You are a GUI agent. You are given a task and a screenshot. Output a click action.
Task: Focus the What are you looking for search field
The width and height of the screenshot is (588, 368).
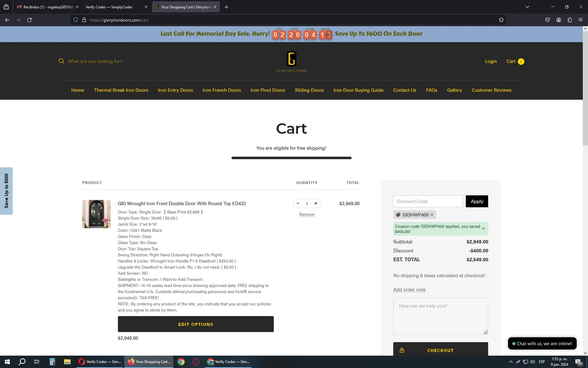(95, 61)
